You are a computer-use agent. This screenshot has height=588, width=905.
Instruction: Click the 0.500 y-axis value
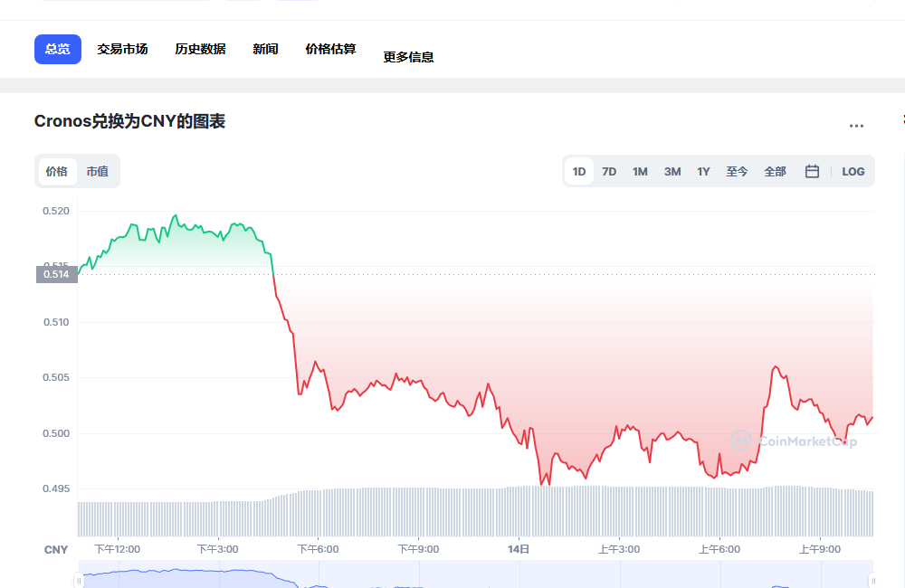tap(56, 434)
